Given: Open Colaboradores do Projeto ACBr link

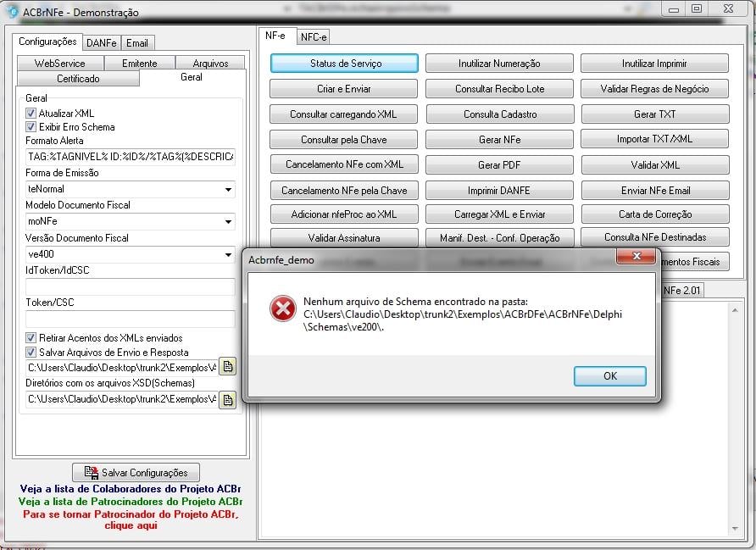Looking at the screenshot, I should pyautogui.click(x=131, y=489).
